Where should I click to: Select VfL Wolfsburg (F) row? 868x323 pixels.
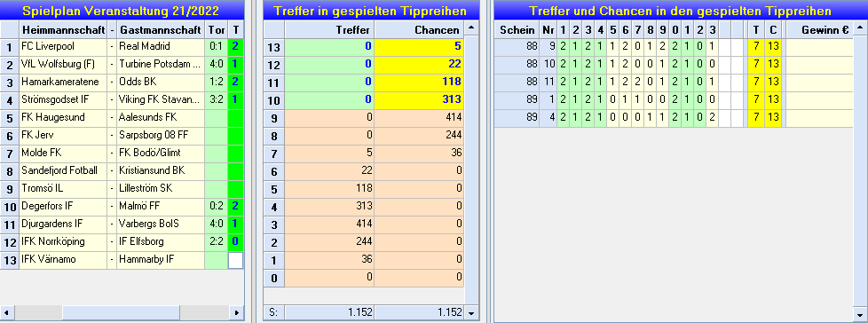63,65
